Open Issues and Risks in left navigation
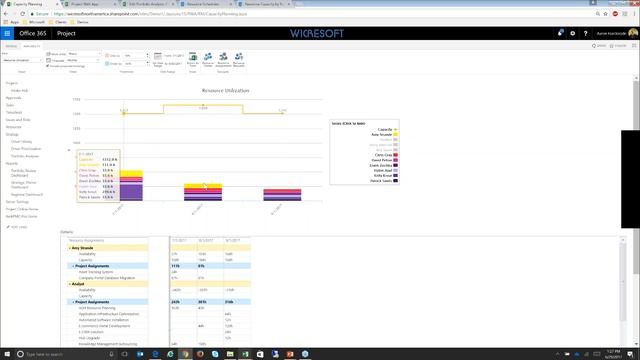Screen dimensions: 640x360 pos(18,120)
